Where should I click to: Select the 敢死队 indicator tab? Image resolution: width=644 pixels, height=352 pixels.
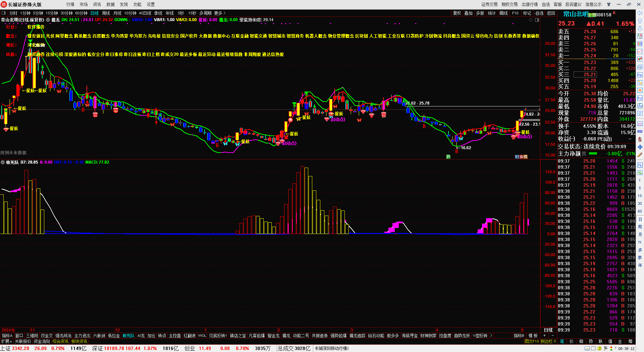click(x=128, y=336)
